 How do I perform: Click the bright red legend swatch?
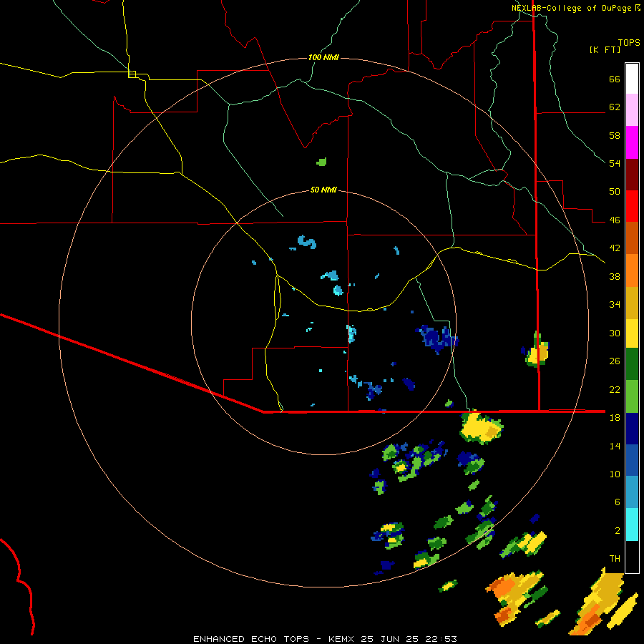[x=632, y=206]
